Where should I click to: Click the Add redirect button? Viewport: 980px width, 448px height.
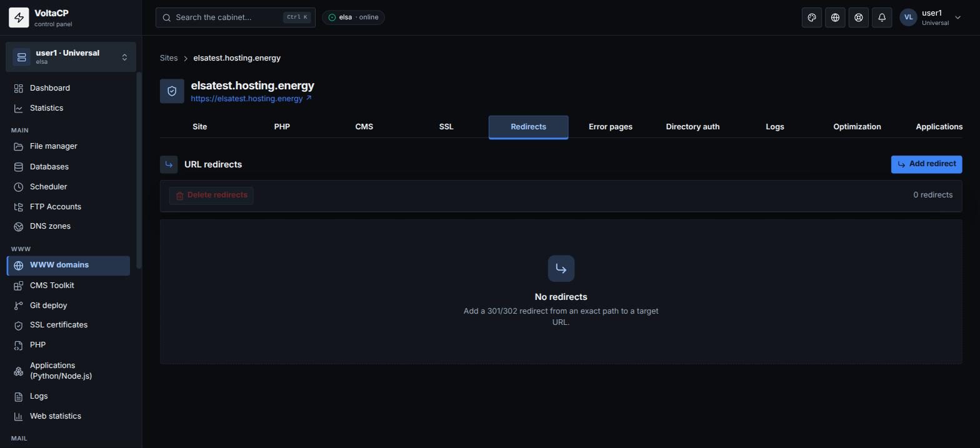coord(926,164)
